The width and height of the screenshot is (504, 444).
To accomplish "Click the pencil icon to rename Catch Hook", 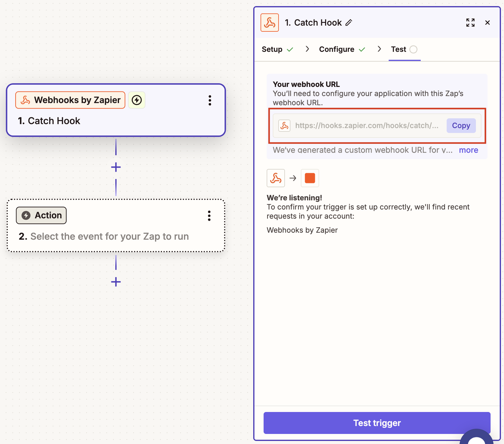I will [x=349, y=23].
